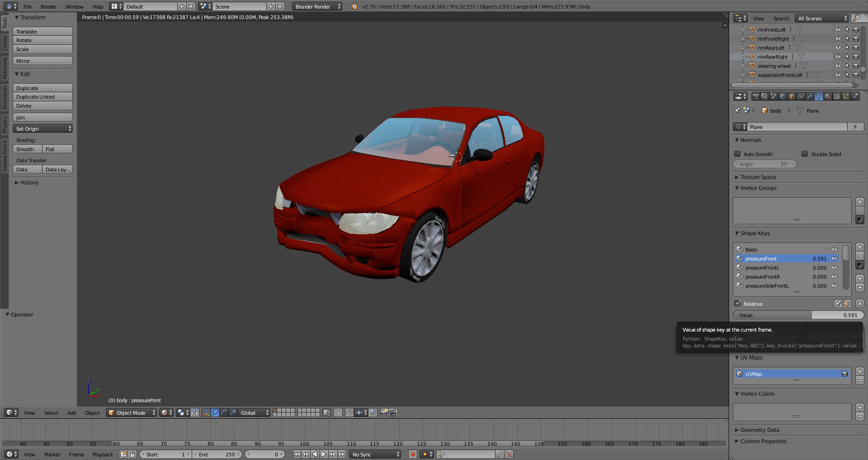This screenshot has width=868, height=460.
Task: Open the Render properties tab camera icon
Action: click(x=755, y=96)
